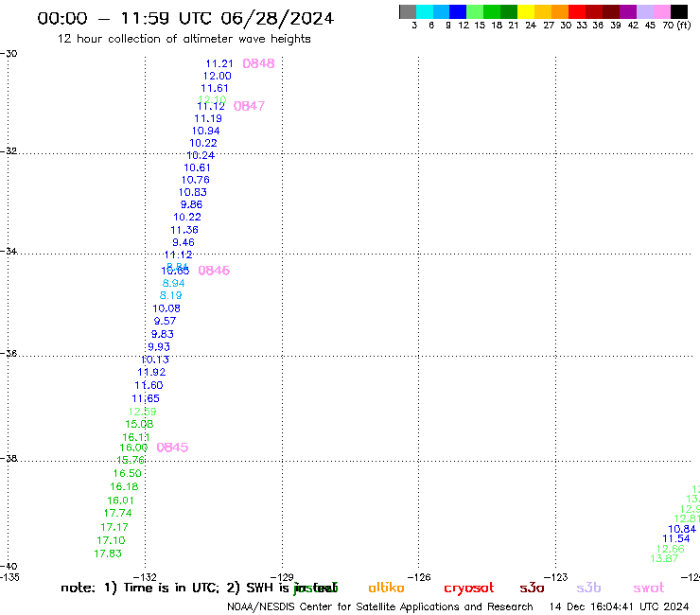The image size is (700, 615).
Task: Click the 17.83 wave height value
Action: point(108,553)
